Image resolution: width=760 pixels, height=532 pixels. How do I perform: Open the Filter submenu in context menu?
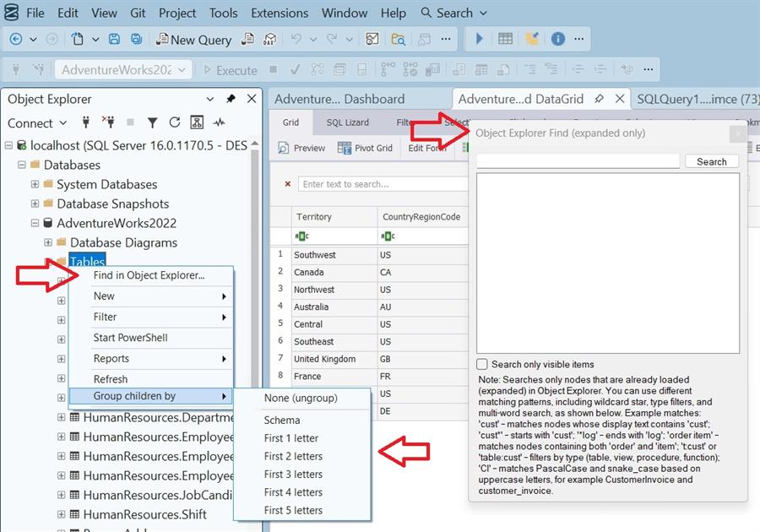tap(151, 317)
